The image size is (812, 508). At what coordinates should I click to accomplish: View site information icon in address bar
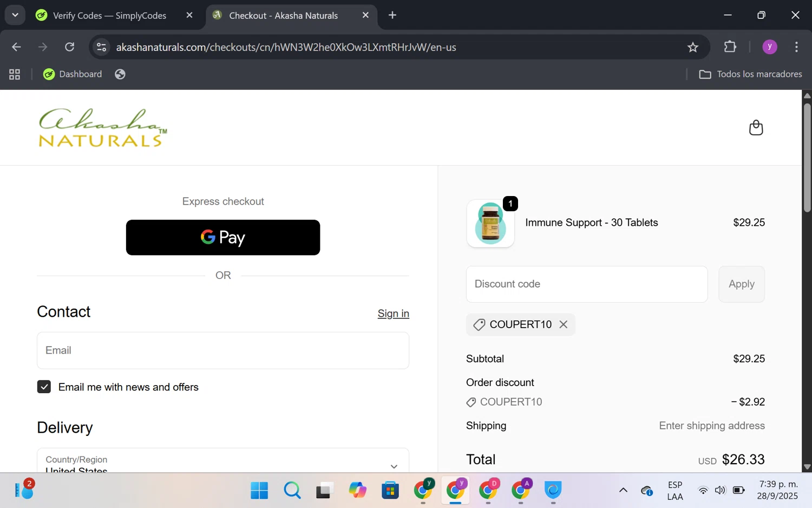[101, 47]
